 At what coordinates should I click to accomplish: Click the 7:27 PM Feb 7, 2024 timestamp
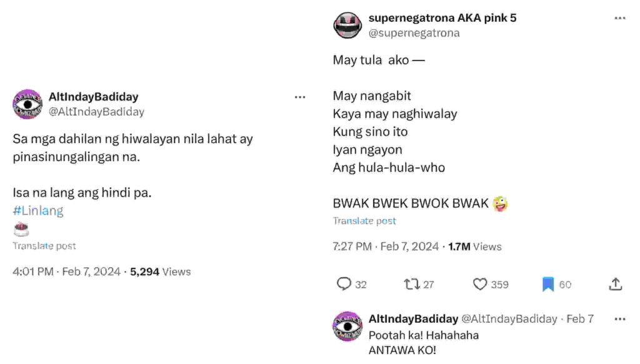coord(386,247)
